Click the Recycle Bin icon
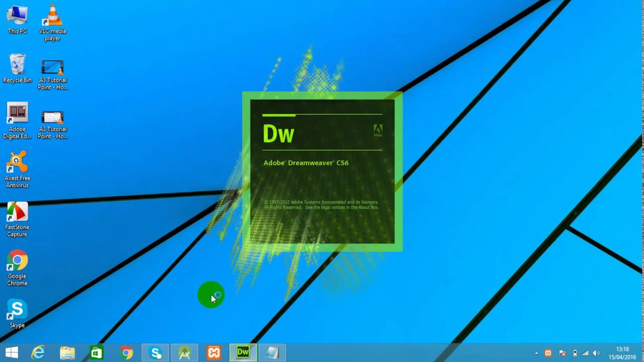Screen dimensions: 644x362 pyautogui.click(x=17, y=68)
